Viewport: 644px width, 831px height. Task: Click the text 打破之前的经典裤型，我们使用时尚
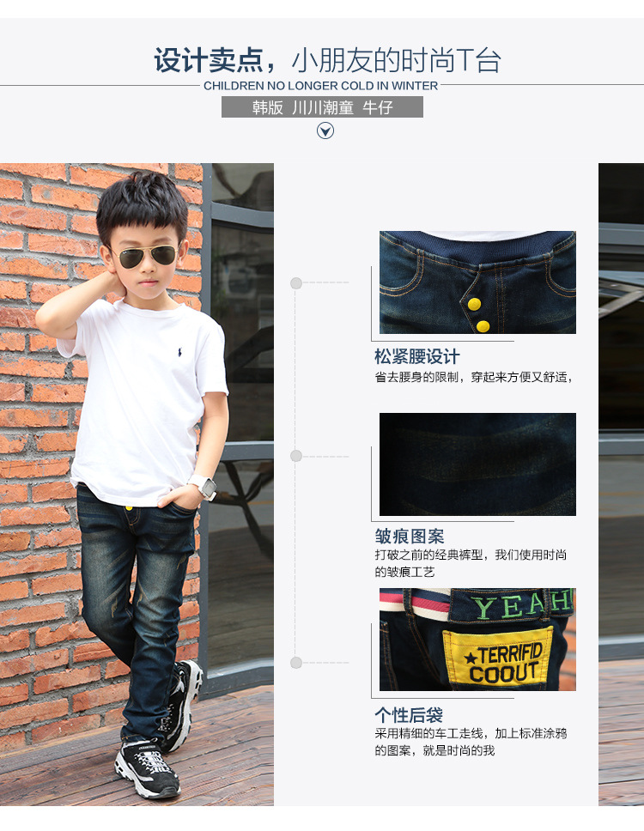[471, 555]
